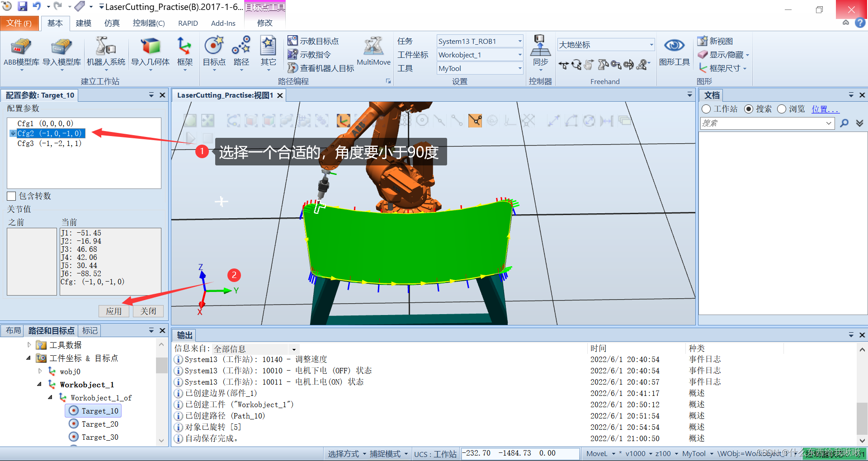Switch to the 控制器(C) ribbon tab
The image size is (868, 461).
click(x=149, y=23)
